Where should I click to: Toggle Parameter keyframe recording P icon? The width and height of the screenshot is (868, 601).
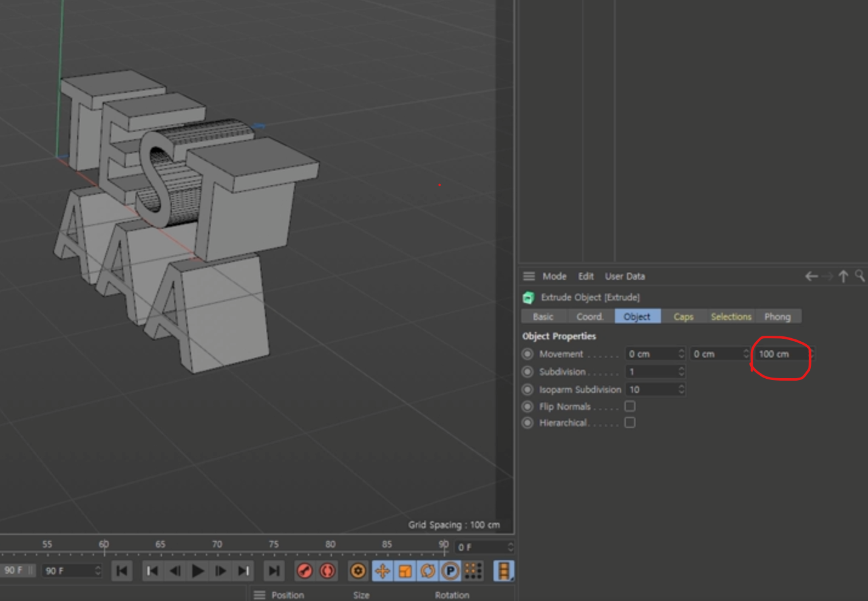tap(450, 571)
